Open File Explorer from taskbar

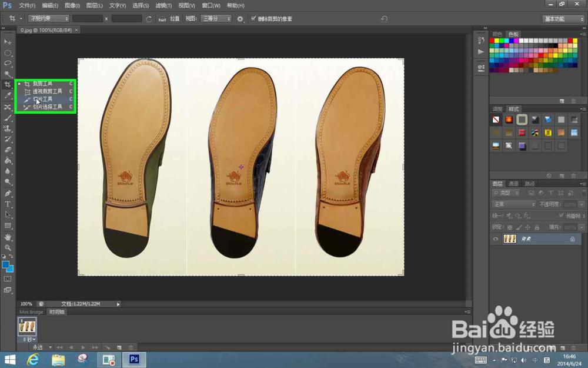click(x=58, y=360)
